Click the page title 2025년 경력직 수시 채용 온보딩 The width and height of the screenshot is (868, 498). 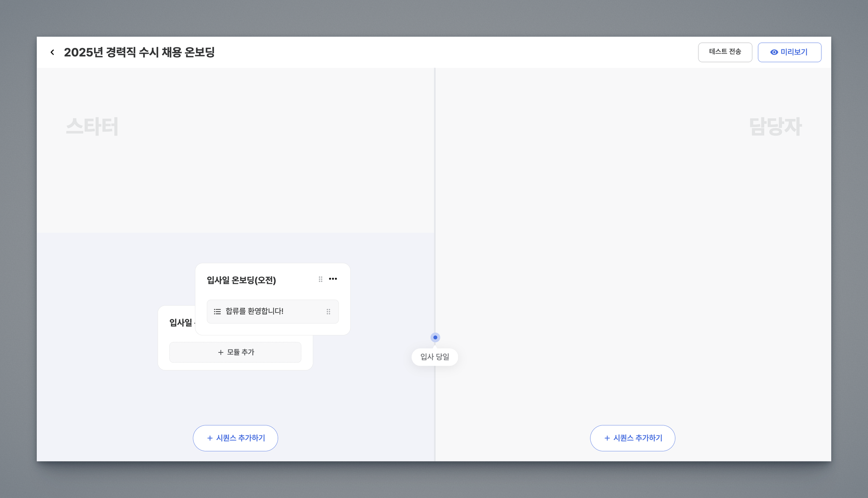tap(139, 52)
